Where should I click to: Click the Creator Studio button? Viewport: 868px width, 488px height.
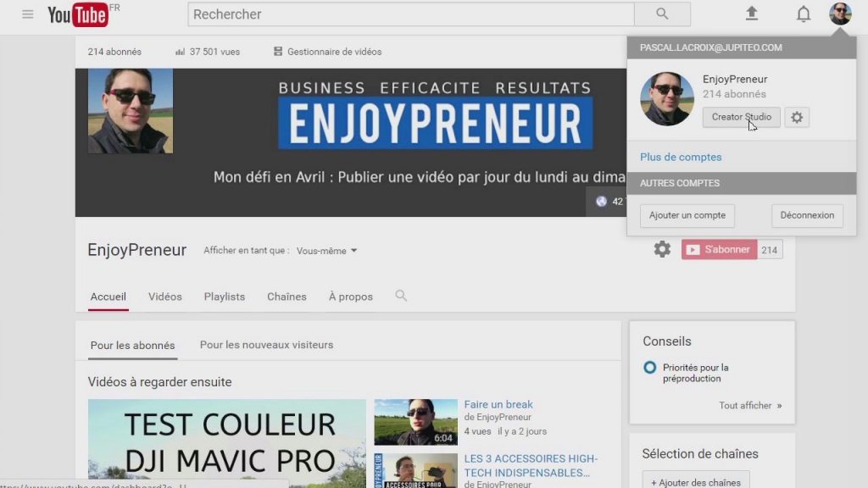click(x=741, y=117)
